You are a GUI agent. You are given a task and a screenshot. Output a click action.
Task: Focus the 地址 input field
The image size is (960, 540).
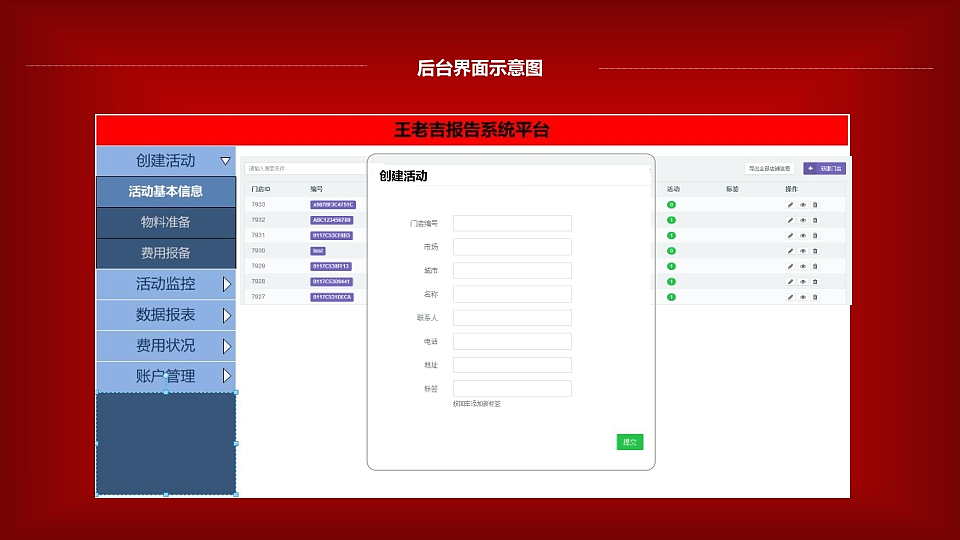point(512,365)
